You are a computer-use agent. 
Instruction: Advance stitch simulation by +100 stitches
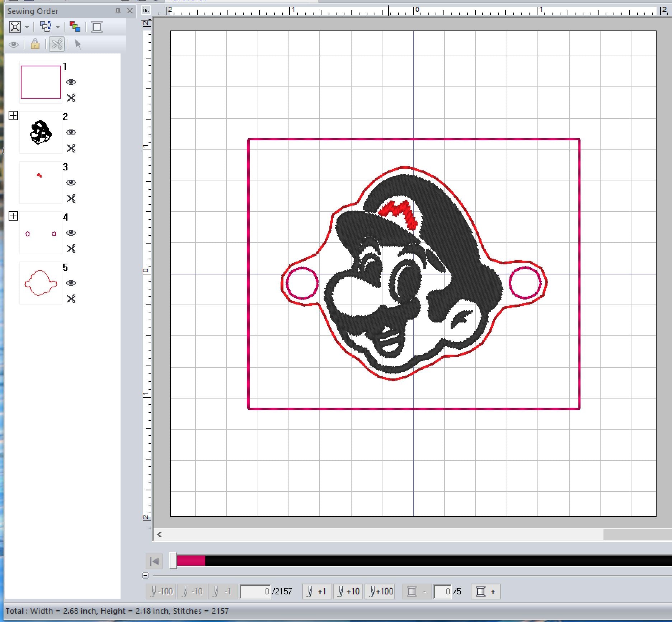[380, 592]
